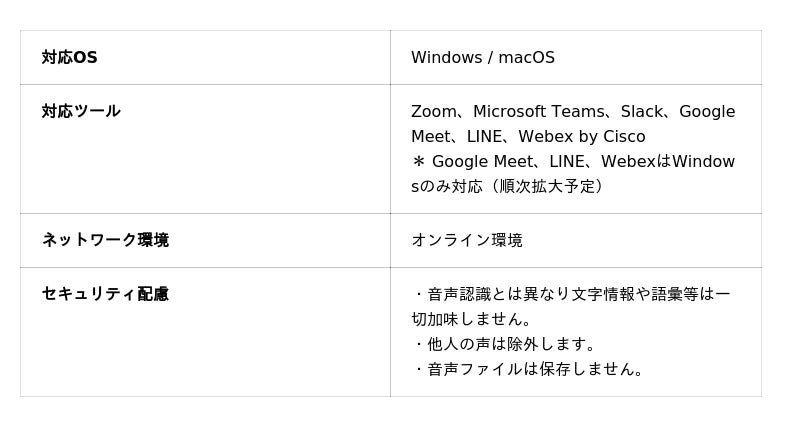This screenshot has width=800, height=427.
Task: Click the Webex by Cisco text
Action: (x=582, y=137)
